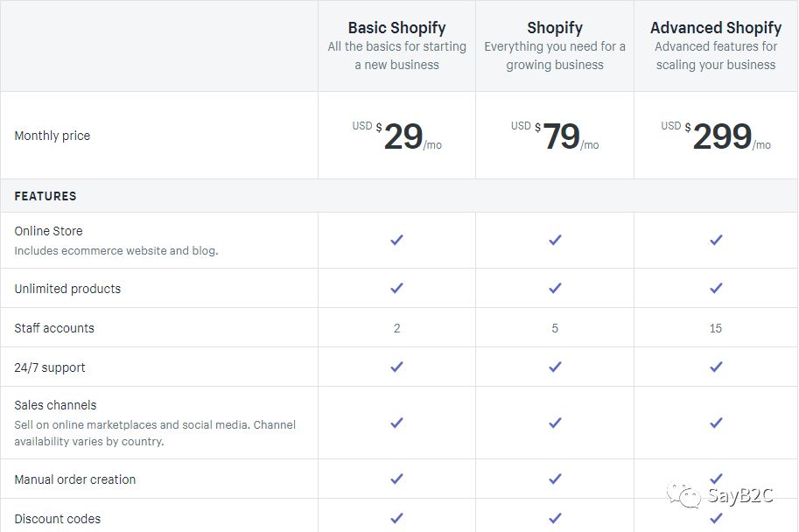Click the Staff accounts value 15
Screen dimensions: 799x532
pos(716,328)
